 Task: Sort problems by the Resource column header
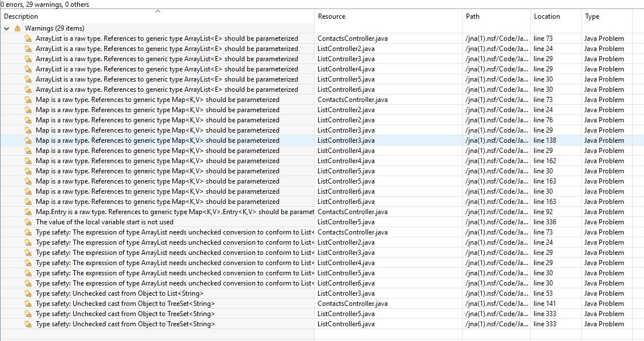coord(332,16)
